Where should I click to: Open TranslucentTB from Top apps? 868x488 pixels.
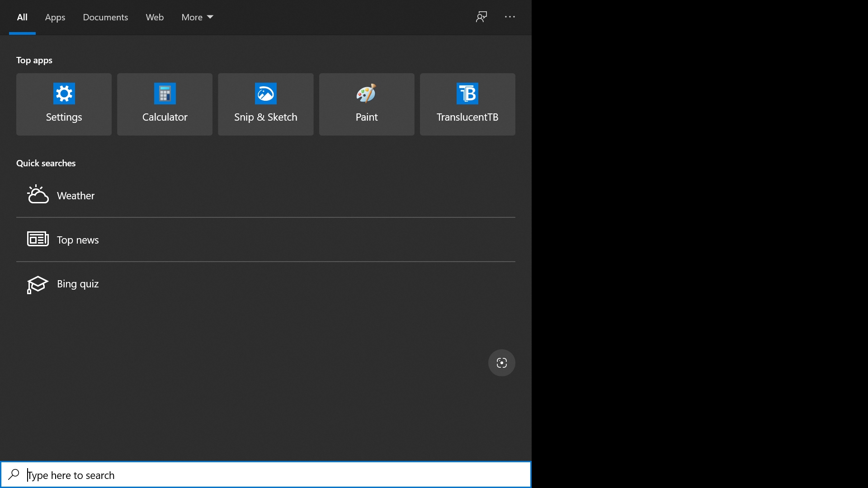pos(467,104)
